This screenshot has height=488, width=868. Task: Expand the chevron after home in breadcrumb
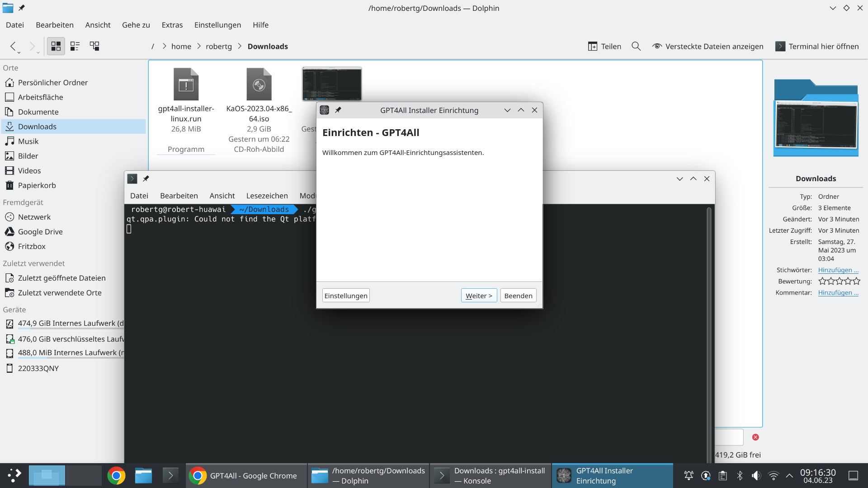(x=198, y=46)
